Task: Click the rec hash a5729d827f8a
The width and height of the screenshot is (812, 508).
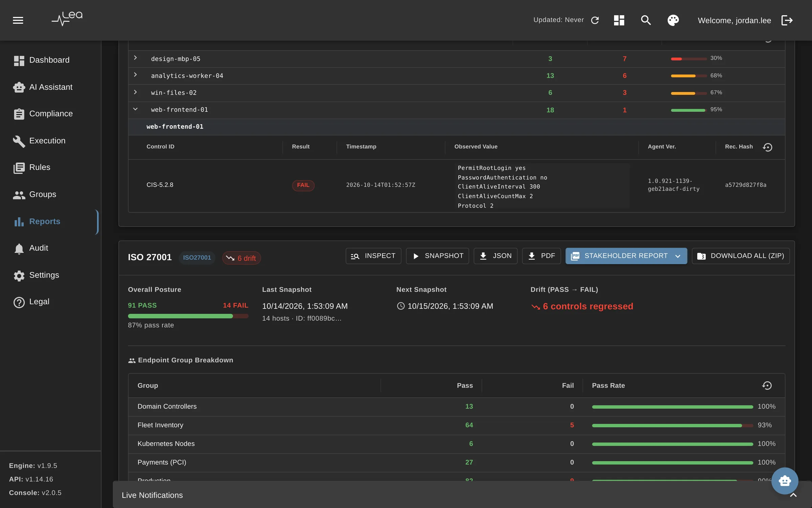Action: pyautogui.click(x=745, y=185)
